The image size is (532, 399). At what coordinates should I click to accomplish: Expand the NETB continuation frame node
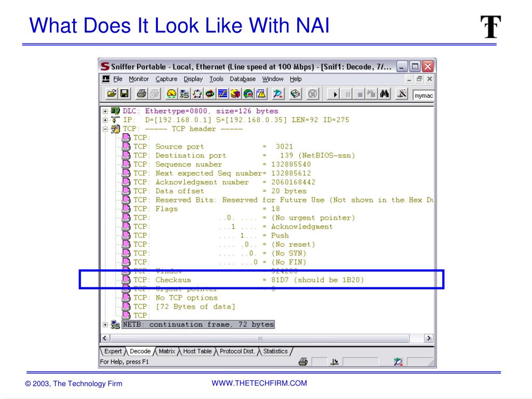coord(105,325)
